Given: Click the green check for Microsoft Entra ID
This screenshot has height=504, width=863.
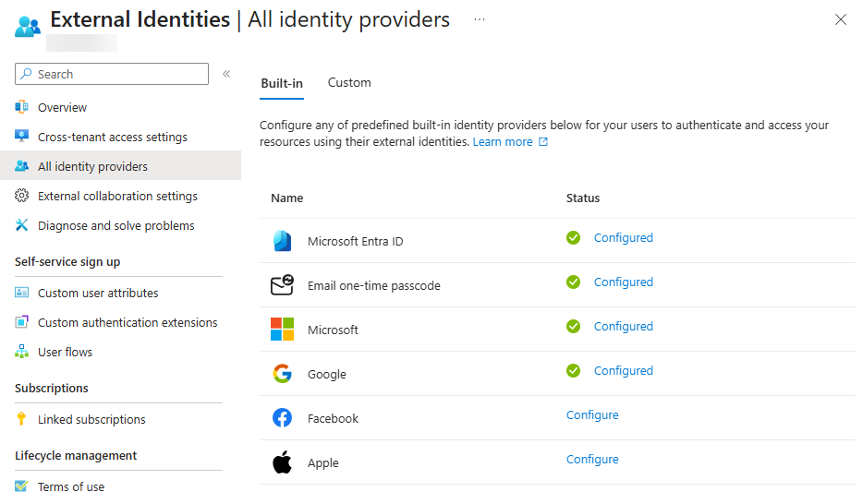Looking at the screenshot, I should (573, 237).
